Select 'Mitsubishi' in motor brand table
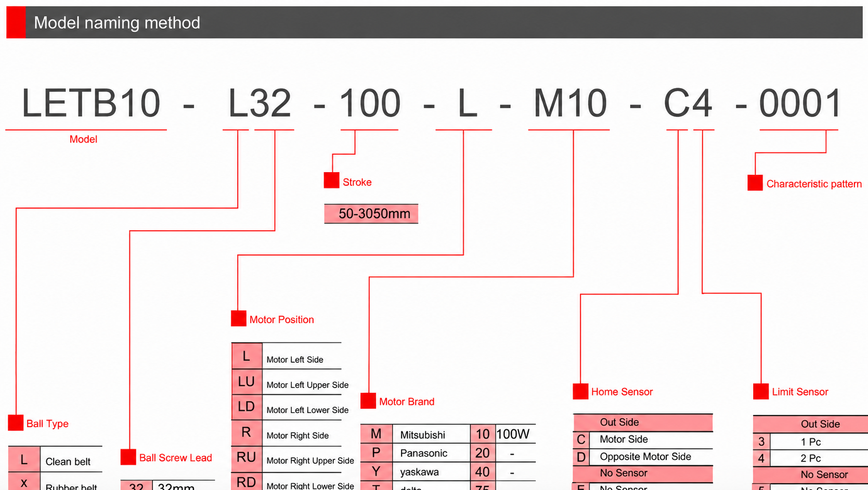Viewport: 868px width, 490px height. click(422, 435)
